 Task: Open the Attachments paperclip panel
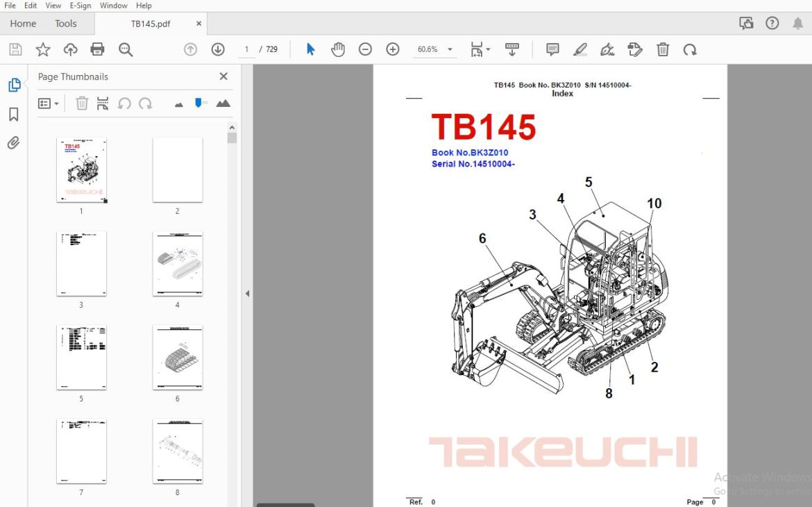14,142
